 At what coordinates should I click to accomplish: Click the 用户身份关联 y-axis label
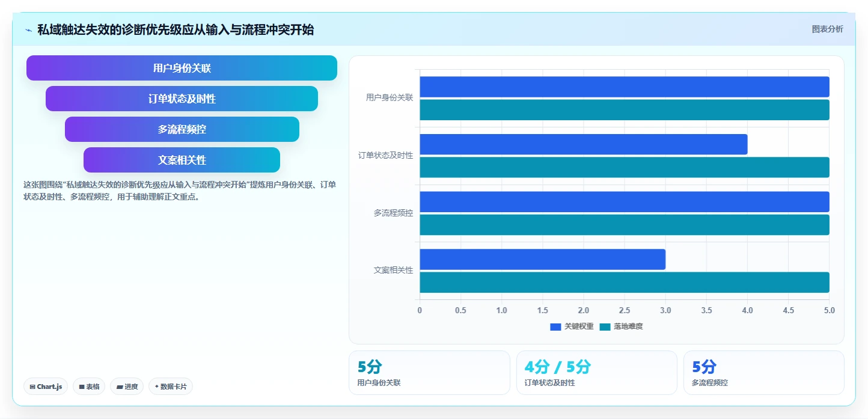390,97
